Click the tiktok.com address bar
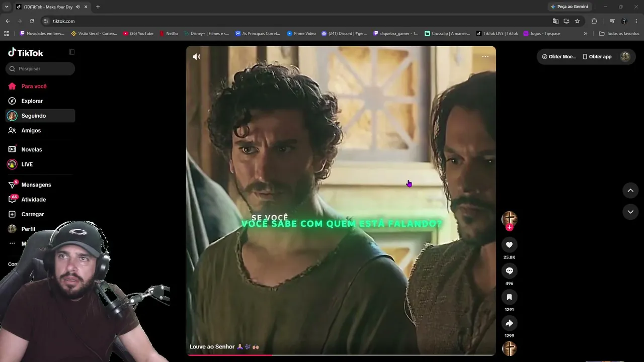This screenshot has height=362, width=644. (x=297, y=21)
